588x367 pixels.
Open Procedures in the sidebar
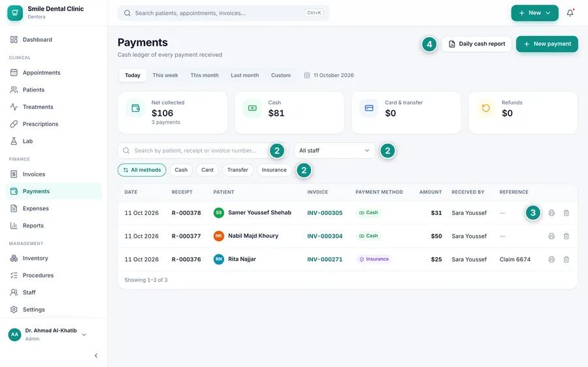pyautogui.click(x=54, y=276)
